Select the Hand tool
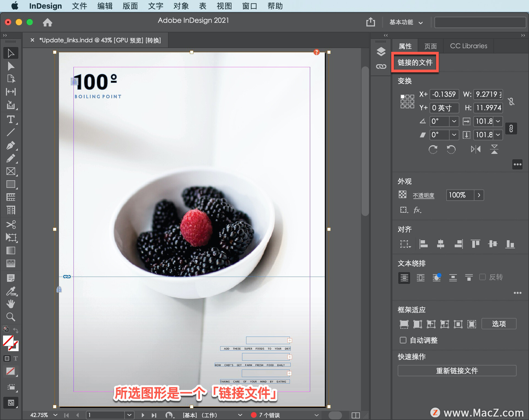The height and width of the screenshot is (420, 529). (x=10, y=304)
